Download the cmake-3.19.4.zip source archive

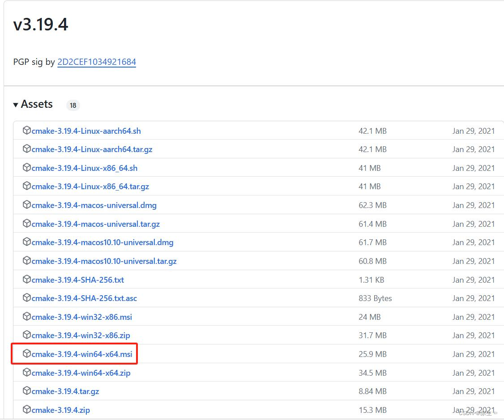(x=61, y=410)
